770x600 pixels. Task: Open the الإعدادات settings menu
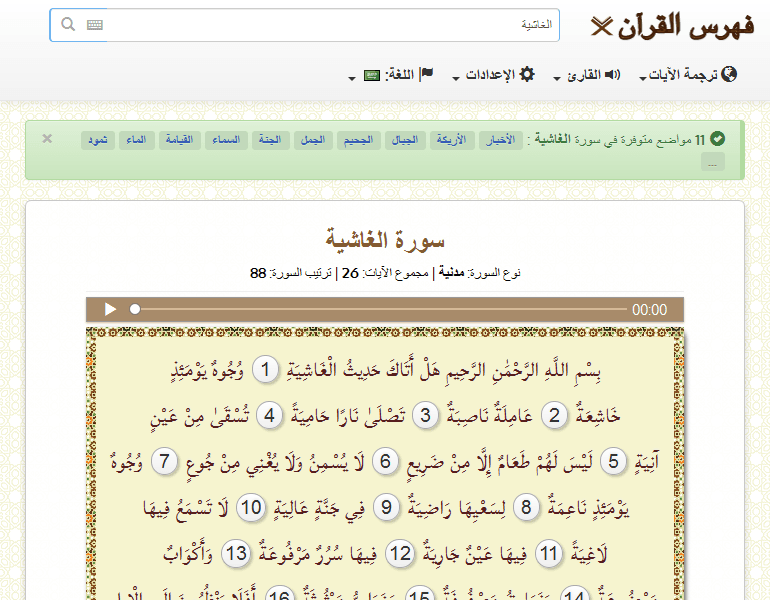[488, 75]
